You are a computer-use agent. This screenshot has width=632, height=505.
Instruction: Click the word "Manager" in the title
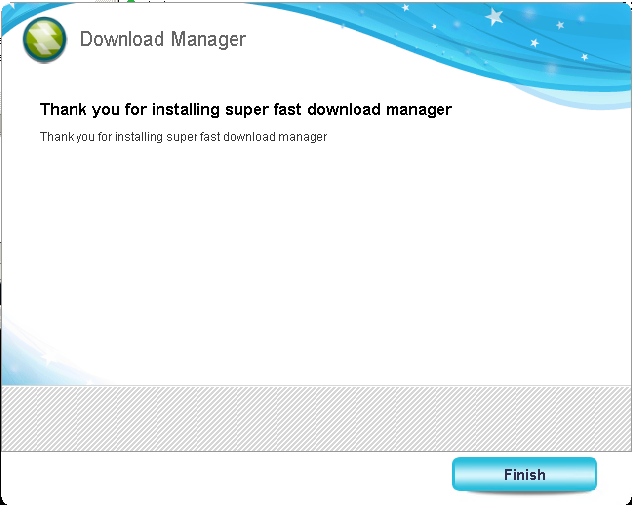[207, 40]
